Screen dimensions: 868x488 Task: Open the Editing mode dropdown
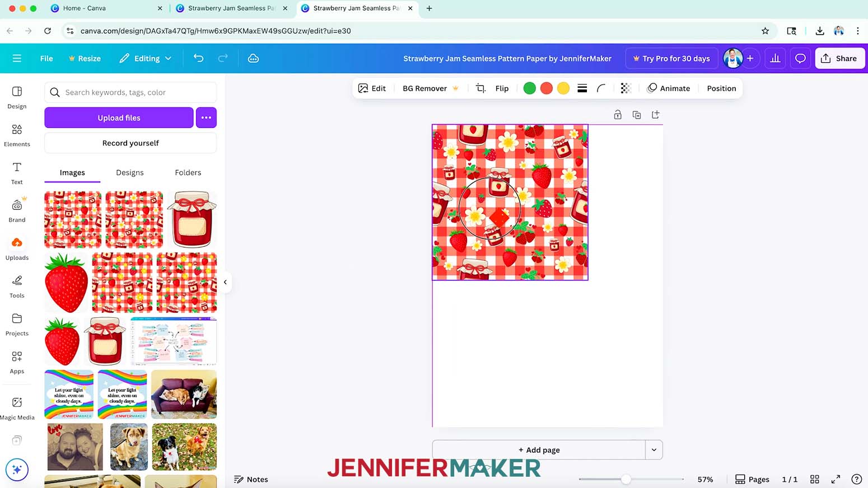[x=146, y=58]
